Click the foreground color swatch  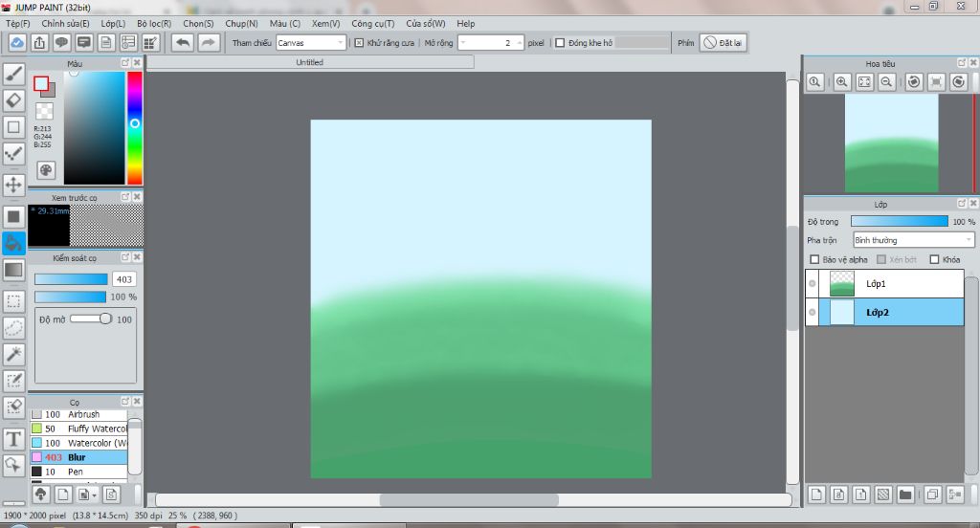(x=41, y=84)
